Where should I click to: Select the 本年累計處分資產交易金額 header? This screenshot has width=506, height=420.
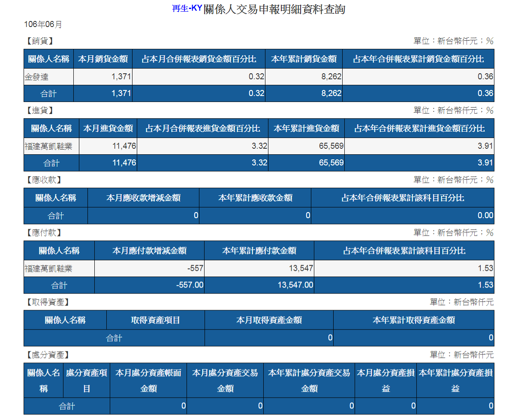click(309, 381)
